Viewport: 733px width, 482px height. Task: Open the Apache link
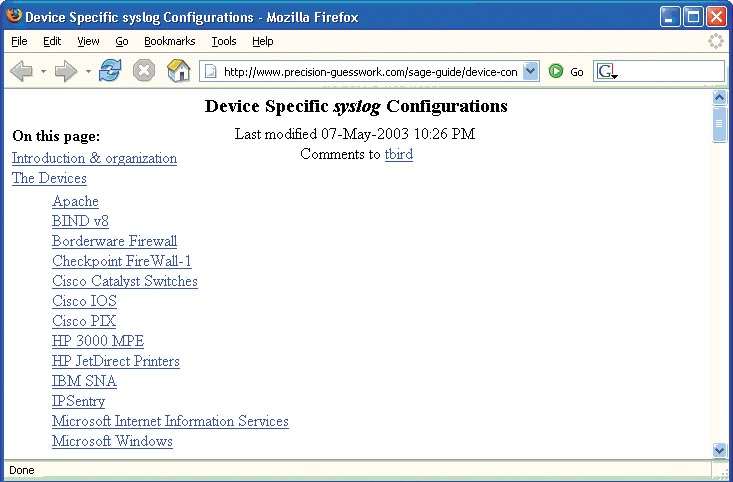(x=75, y=201)
